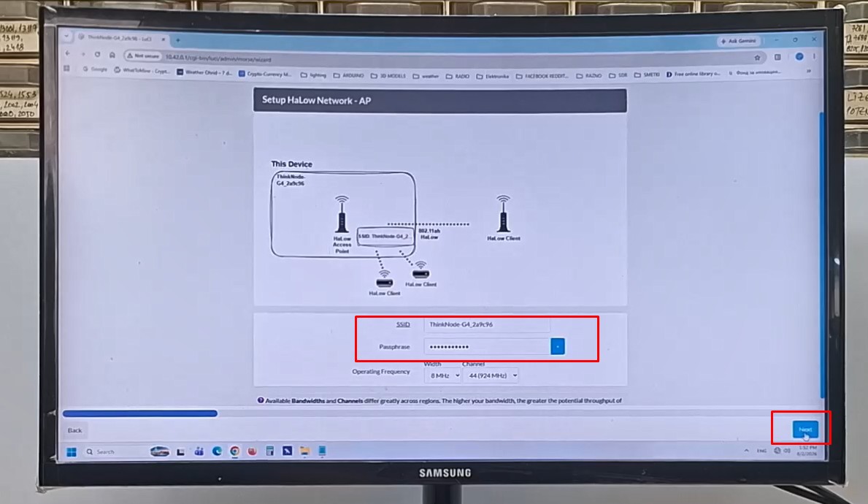Viewport: 868px width, 504px height.
Task: Open the ARDUINO bookmarks folder
Action: (x=348, y=75)
